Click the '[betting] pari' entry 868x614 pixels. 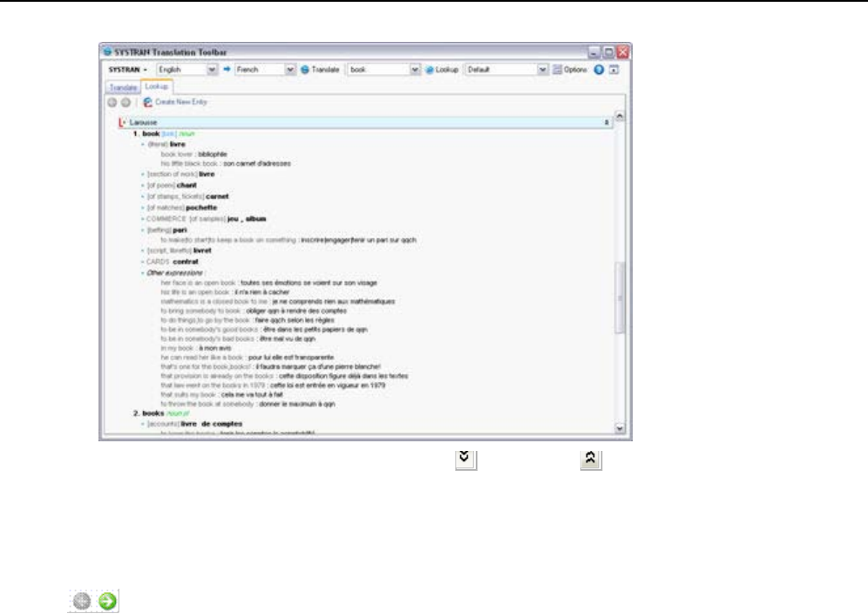[x=166, y=230]
